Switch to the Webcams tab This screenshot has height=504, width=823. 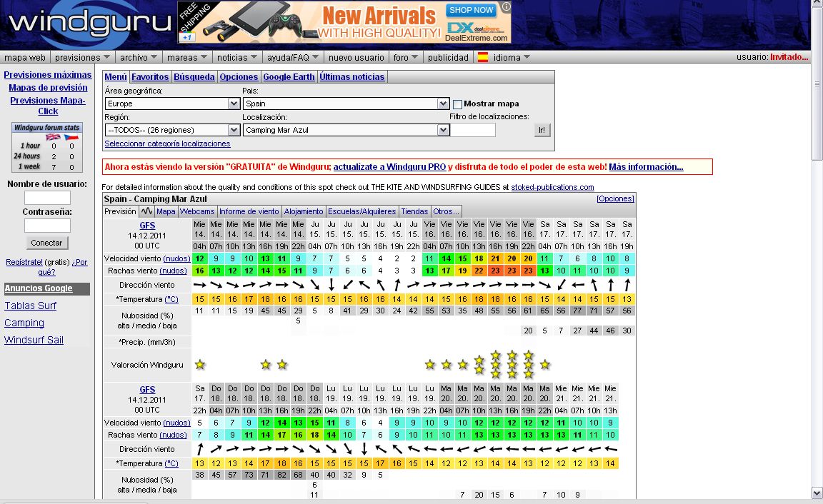click(199, 211)
